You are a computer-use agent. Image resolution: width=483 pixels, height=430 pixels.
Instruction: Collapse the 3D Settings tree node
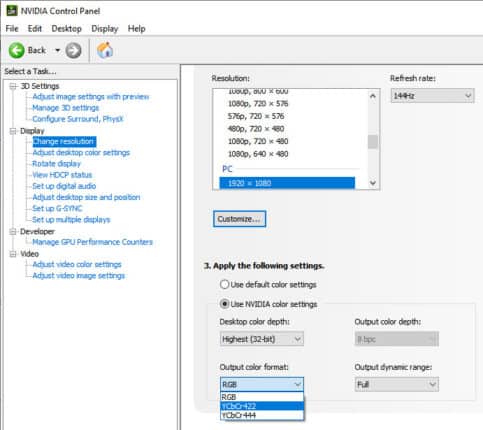pos(13,86)
